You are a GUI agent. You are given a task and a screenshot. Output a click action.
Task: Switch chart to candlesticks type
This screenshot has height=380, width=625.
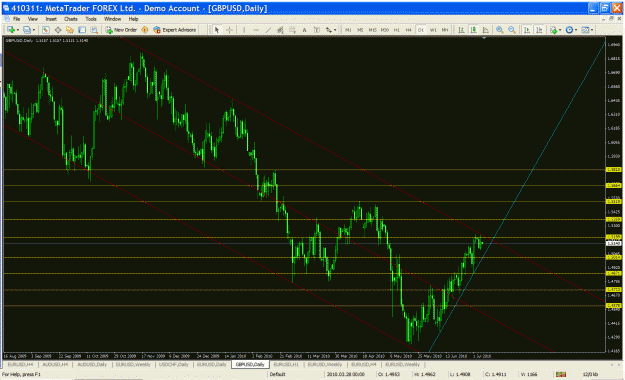474,30
